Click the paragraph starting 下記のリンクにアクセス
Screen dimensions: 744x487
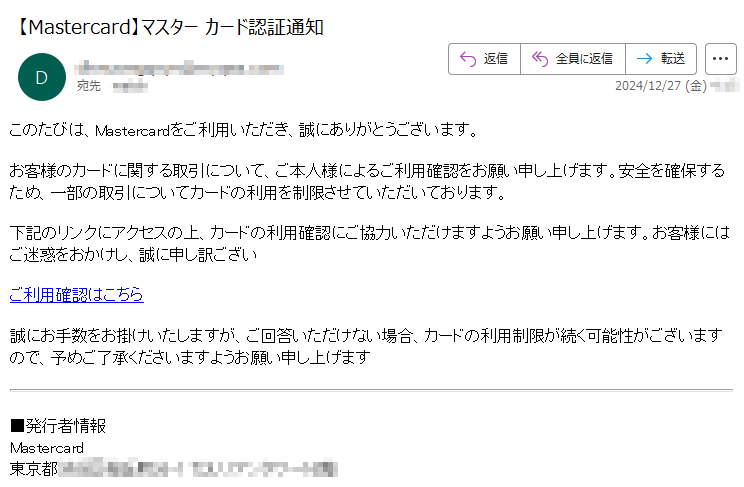click(x=369, y=244)
